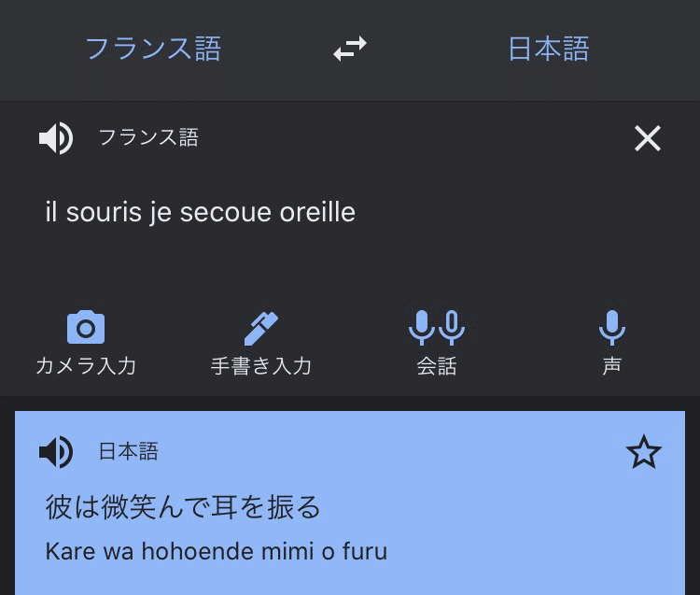Open the 日本語 target language selector

point(548,49)
